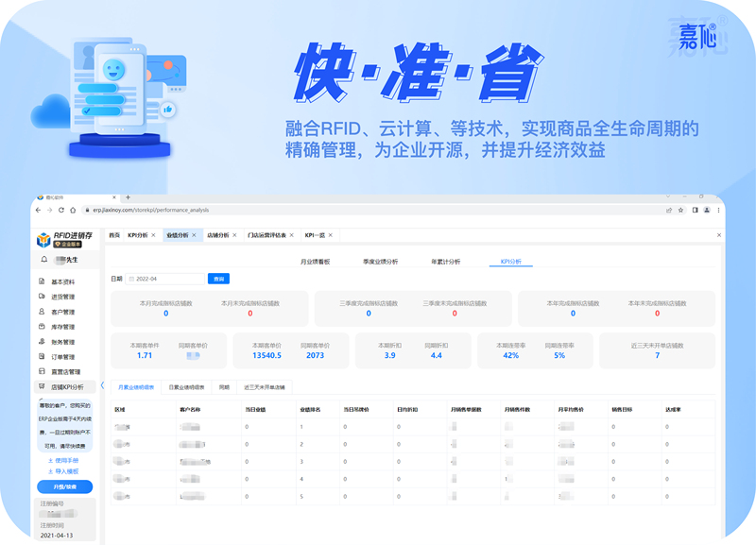Collapse the sidebar with the blue chevron
The height and width of the screenshot is (545, 756).
click(x=102, y=385)
